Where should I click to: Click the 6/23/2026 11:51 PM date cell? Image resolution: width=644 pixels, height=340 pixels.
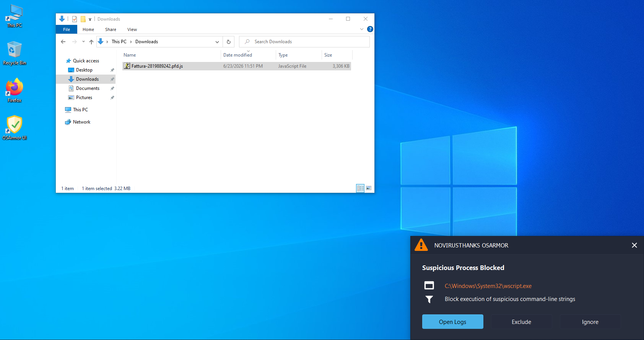pyautogui.click(x=243, y=66)
